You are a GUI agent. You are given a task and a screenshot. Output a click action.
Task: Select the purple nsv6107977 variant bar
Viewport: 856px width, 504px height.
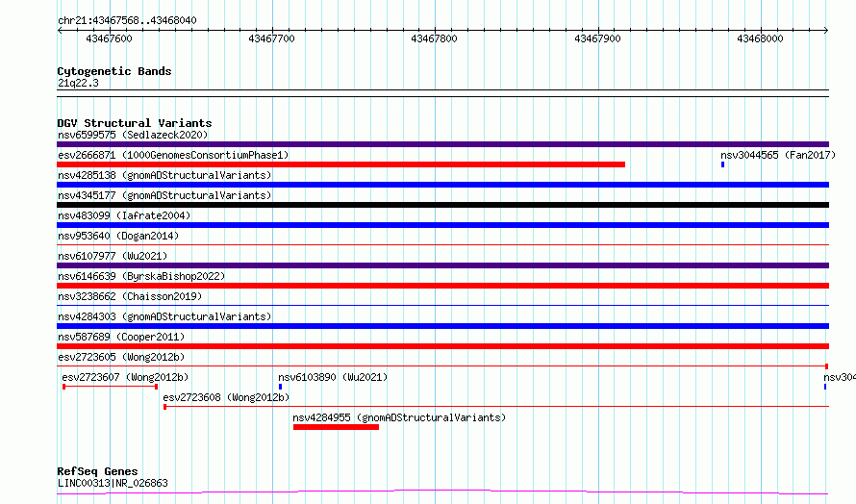(442, 265)
